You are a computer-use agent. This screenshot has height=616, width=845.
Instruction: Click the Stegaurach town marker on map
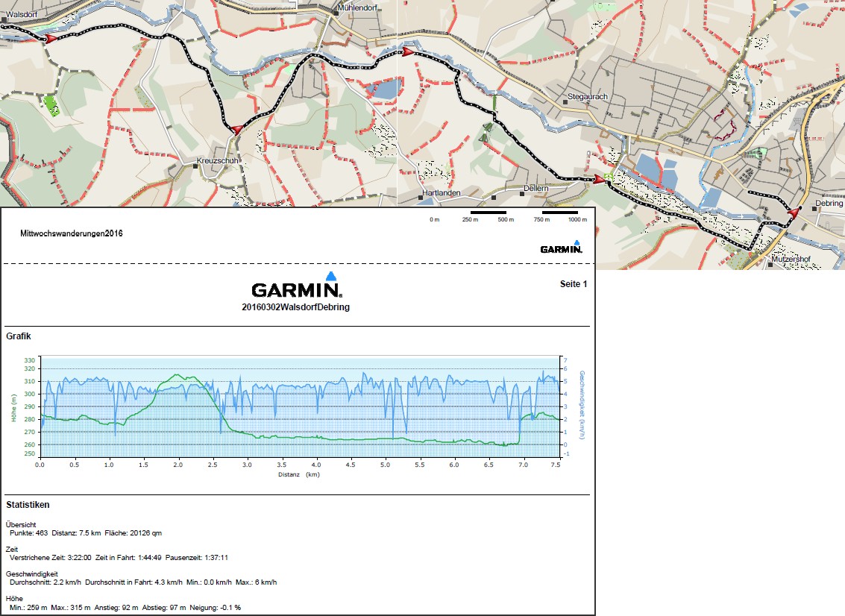point(565,97)
